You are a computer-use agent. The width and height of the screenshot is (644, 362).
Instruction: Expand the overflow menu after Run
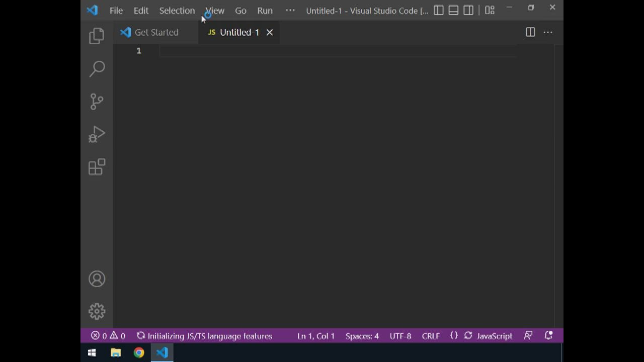point(290,11)
